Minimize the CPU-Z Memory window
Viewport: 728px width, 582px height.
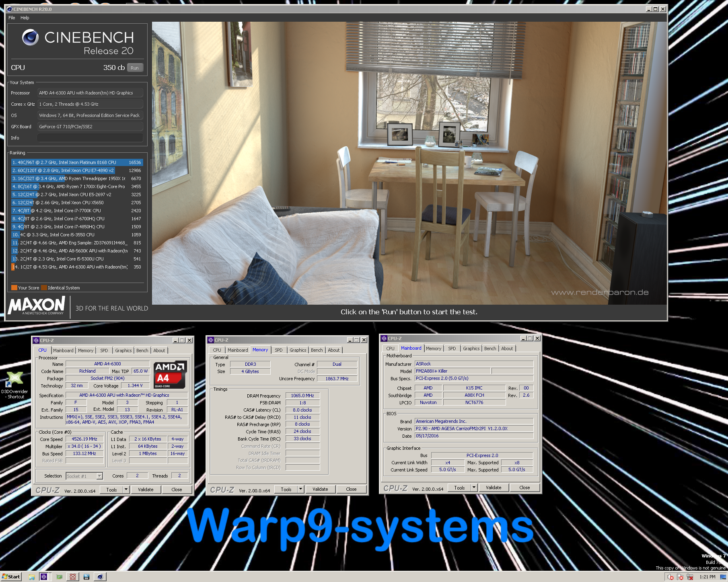(350, 340)
